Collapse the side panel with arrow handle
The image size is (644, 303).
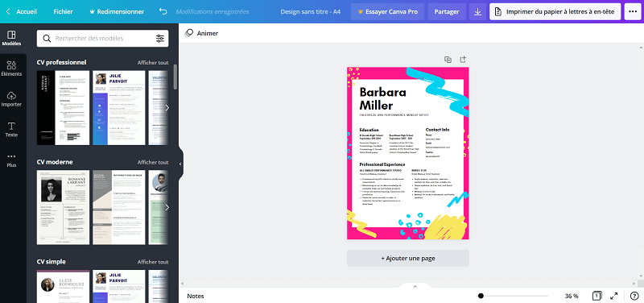click(x=180, y=164)
